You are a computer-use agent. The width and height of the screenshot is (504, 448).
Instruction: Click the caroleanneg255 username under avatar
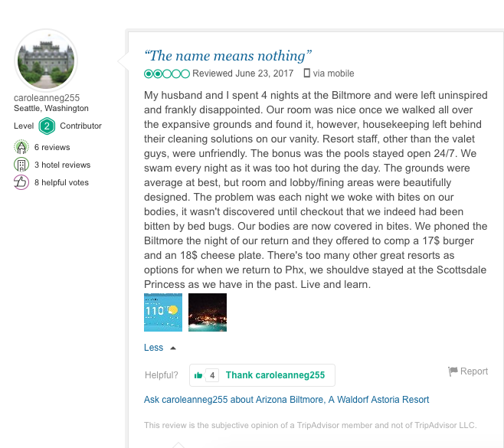[x=47, y=98]
